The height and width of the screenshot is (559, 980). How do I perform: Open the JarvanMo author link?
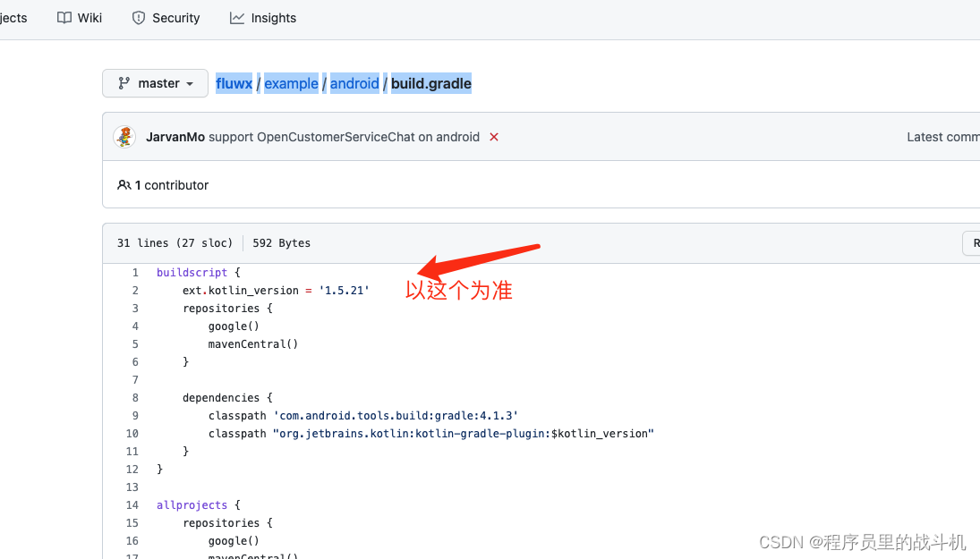pos(175,137)
